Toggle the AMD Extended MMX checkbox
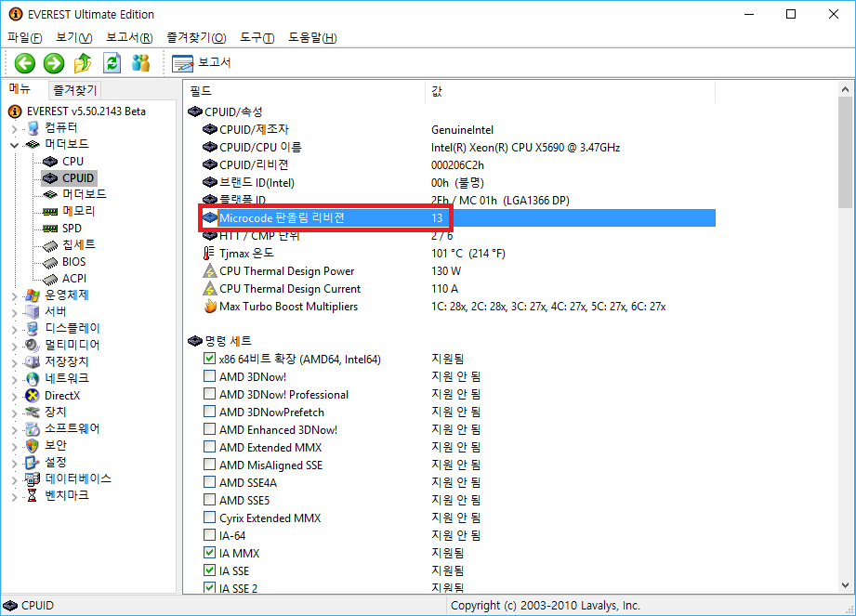Image resolution: width=856 pixels, height=616 pixels. tap(209, 446)
